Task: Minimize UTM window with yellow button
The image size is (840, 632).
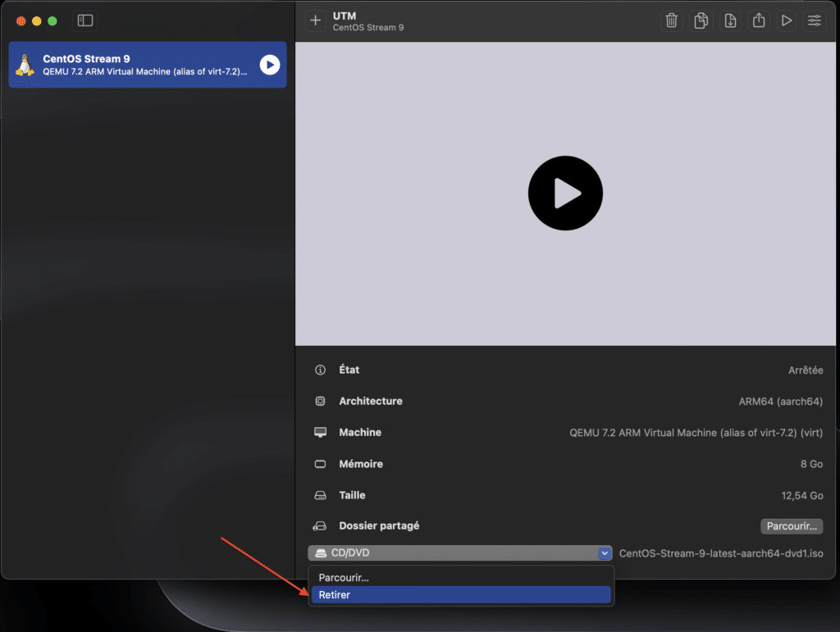Action: click(36, 20)
